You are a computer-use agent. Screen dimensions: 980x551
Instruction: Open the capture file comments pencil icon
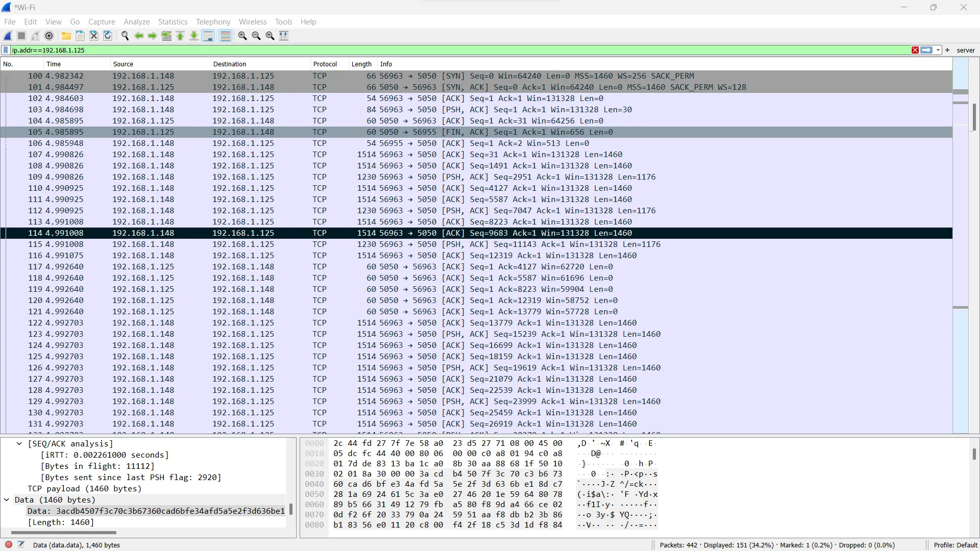[21, 544]
